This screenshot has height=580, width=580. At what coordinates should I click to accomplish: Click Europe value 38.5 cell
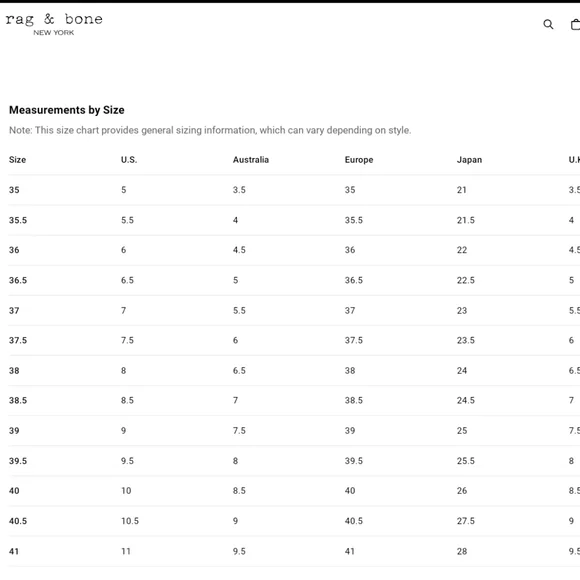pos(354,400)
